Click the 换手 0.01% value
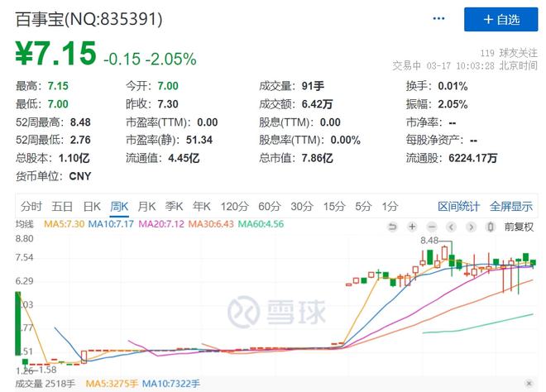 pyautogui.click(x=437, y=86)
